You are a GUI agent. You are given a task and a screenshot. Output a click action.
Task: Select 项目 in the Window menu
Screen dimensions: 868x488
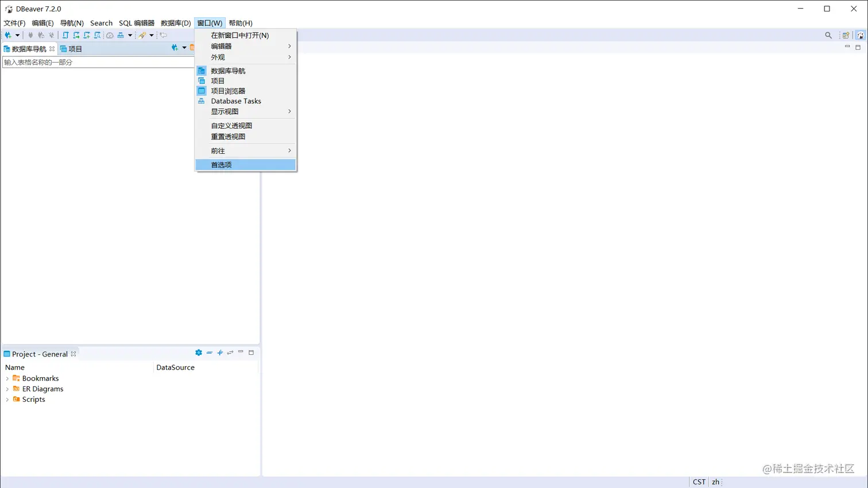pos(246,81)
